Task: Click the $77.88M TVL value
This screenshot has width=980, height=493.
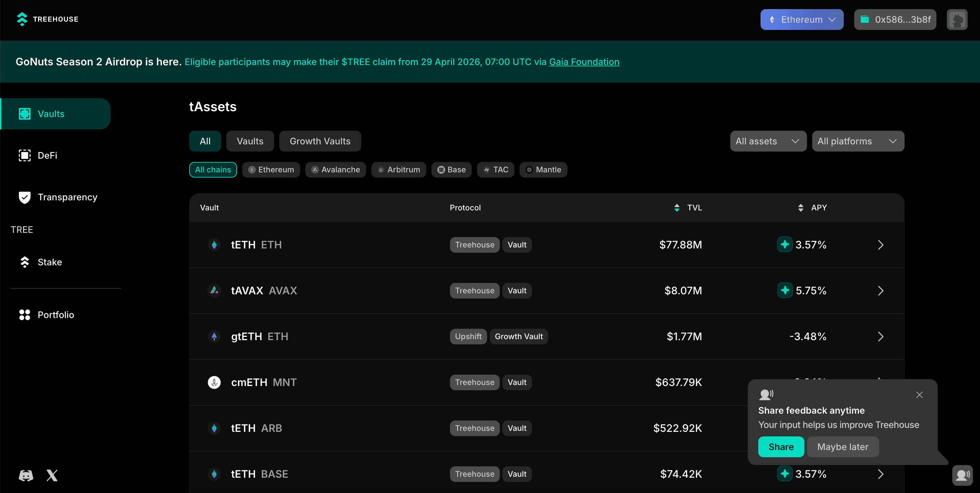Action: pyautogui.click(x=681, y=245)
